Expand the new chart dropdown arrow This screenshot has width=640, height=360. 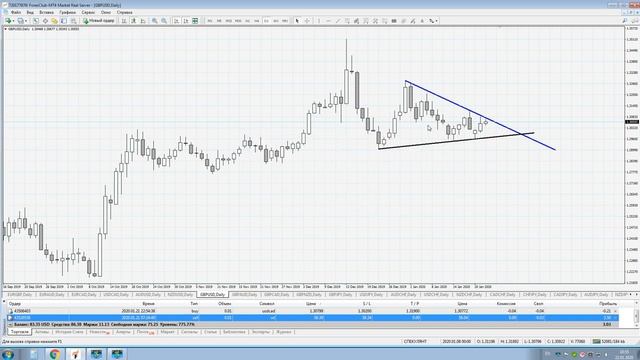pyautogui.click(x=13, y=21)
